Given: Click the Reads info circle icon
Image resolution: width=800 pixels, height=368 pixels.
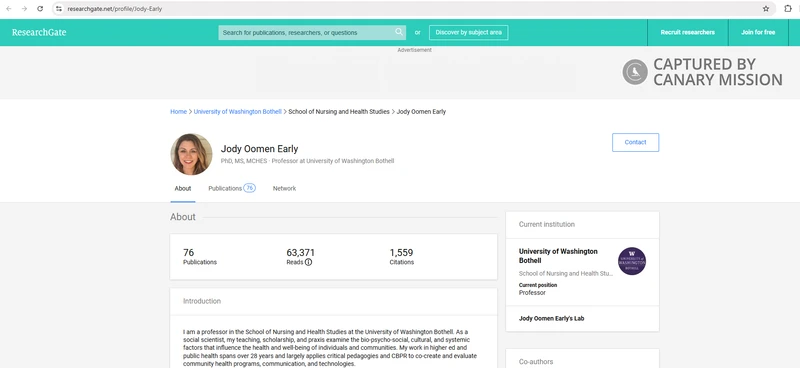Looking at the screenshot, I should coord(308,262).
